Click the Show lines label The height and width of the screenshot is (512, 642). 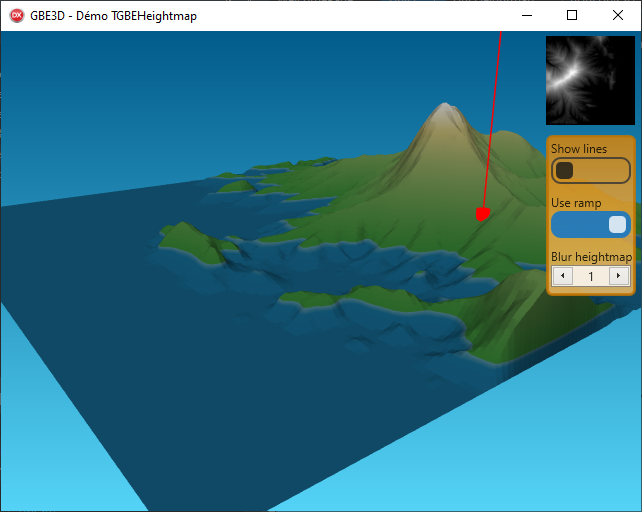579,149
